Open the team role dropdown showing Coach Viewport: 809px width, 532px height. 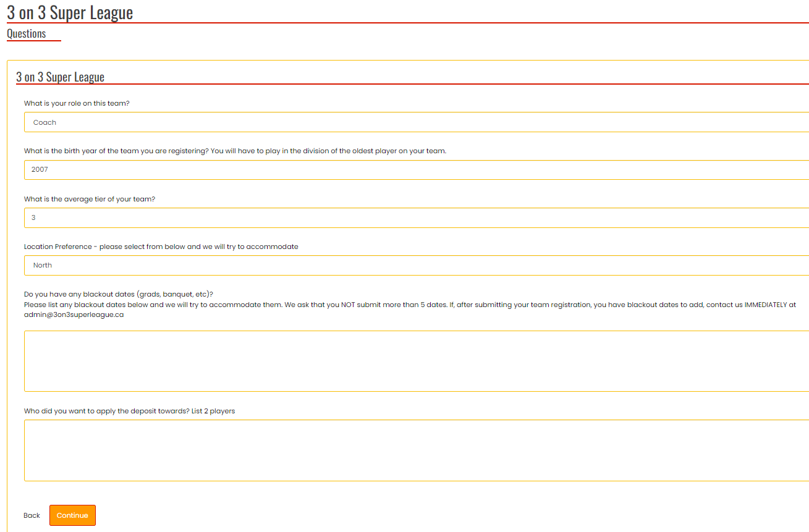click(x=415, y=122)
